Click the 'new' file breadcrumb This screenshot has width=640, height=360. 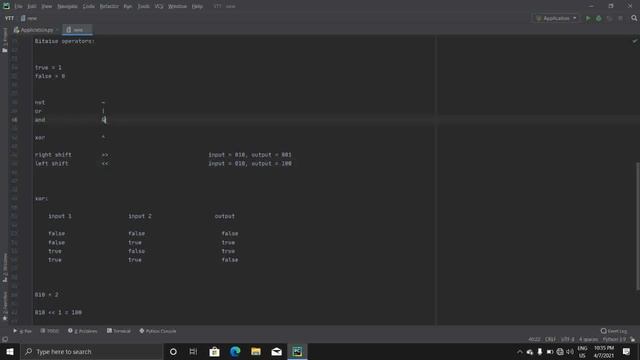[29, 18]
